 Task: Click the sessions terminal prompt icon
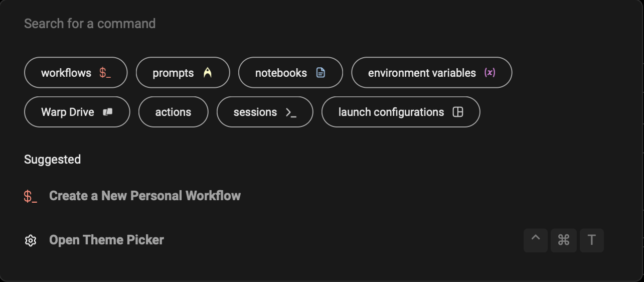pyautogui.click(x=291, y=112)
